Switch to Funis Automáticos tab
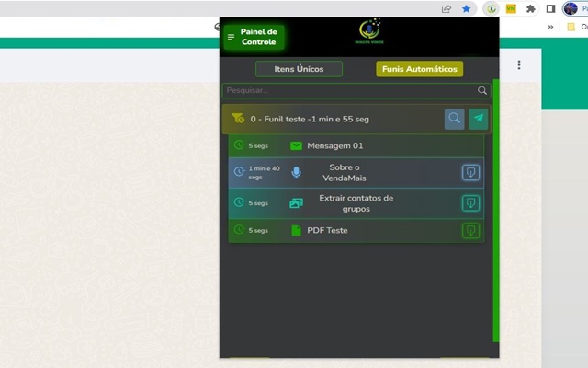Viewport: 588px width, 368px height. (x=419, y=69)
